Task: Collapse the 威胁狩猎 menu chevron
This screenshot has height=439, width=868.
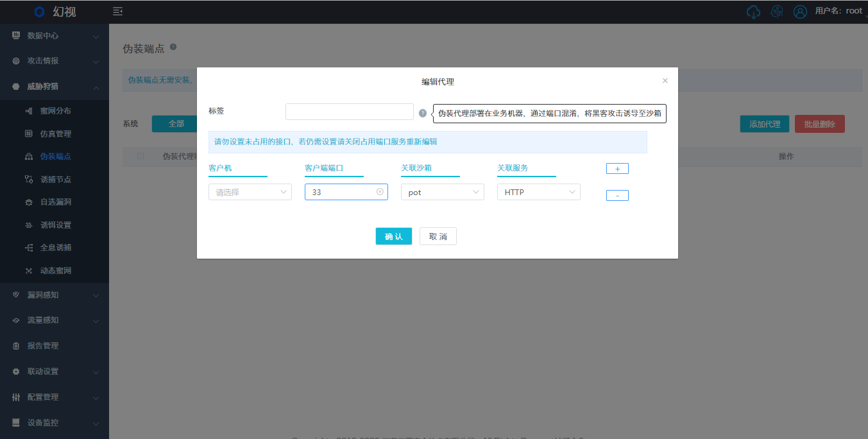Action: (x=96, y=87)
